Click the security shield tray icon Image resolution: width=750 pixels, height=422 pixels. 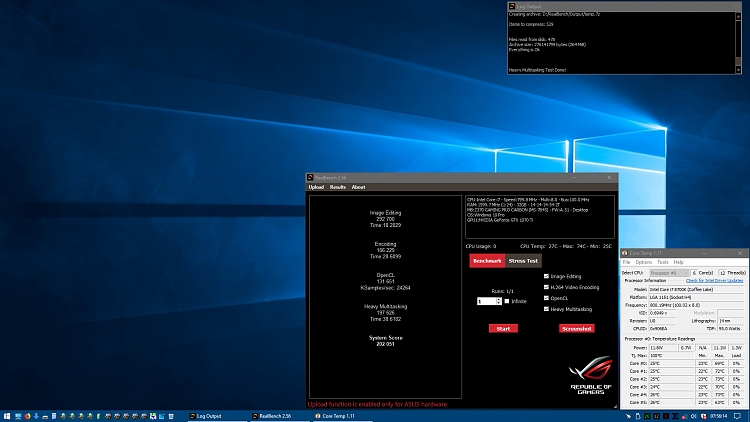(704, 416)
